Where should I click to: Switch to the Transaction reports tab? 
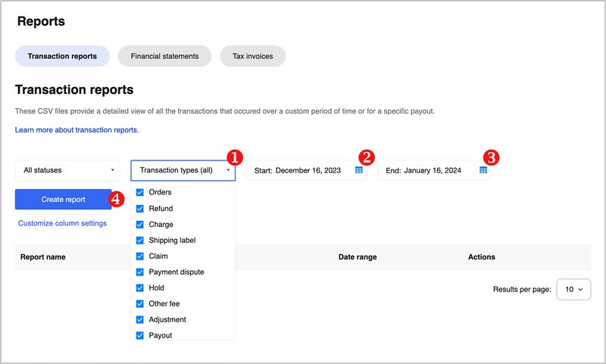coord(62,56)
